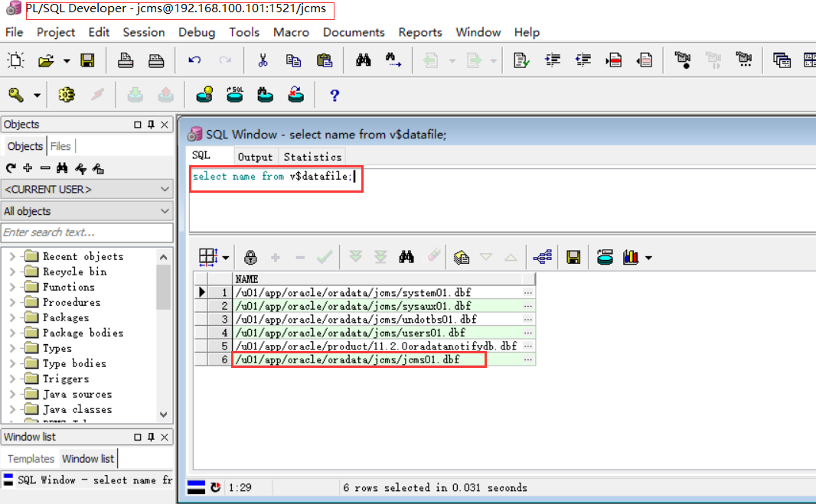The width and height of the screenshot is (816, 504).
Task: Expand the Functions tree node
Action: pos(12,287)
